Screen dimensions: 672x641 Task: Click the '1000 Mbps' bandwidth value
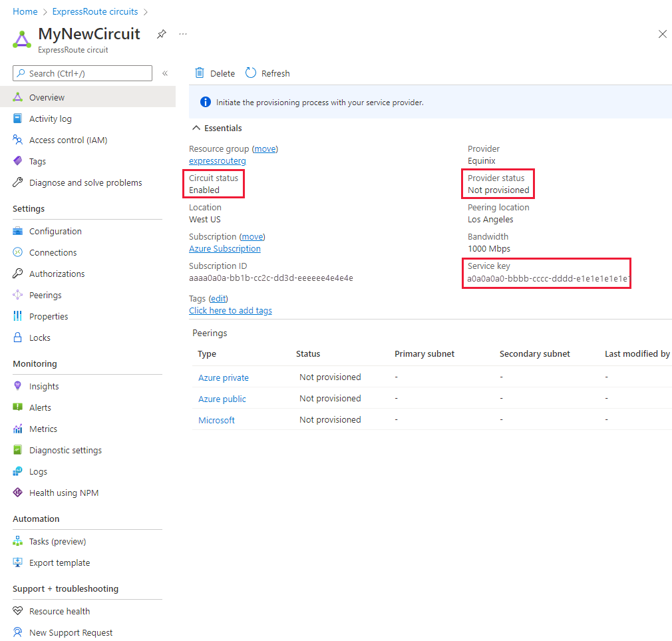coord(489,249)
